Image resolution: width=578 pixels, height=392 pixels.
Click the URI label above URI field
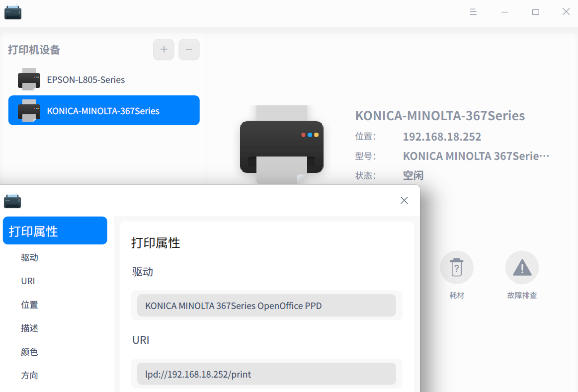(141, 340)
